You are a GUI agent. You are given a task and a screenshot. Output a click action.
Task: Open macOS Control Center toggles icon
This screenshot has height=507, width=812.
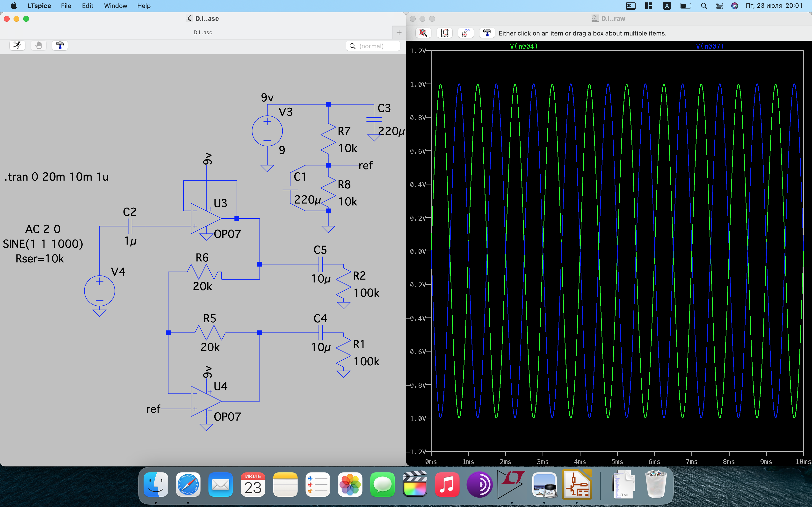tap(719, 6)
